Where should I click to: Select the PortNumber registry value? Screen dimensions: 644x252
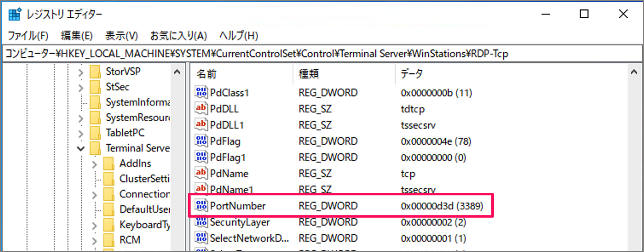point(238,206)
